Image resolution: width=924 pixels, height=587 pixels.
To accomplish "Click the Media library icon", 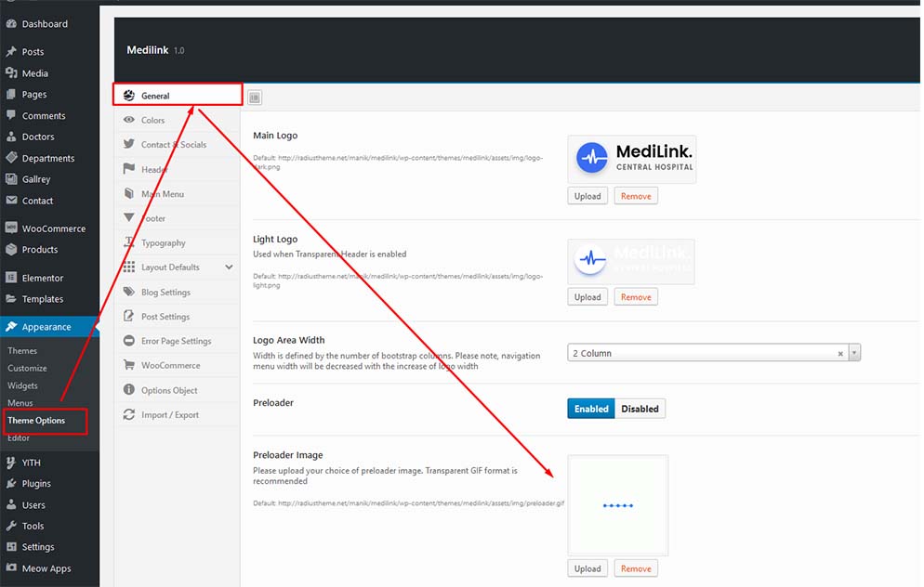I will point(11,73).
